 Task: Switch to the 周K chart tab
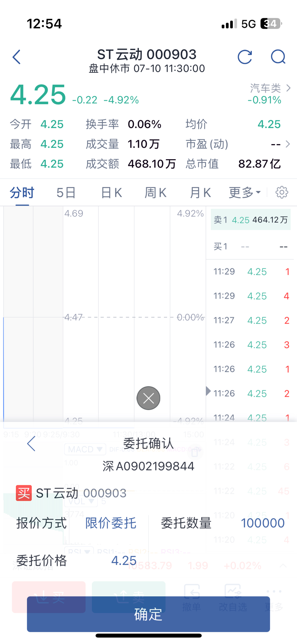tap(155, 192)
